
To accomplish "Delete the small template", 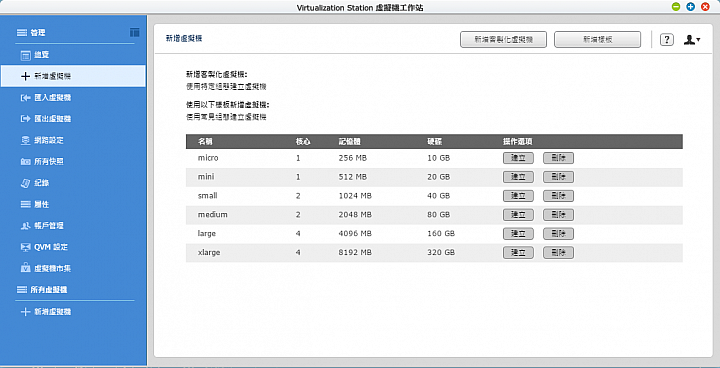I will (x=558, y=196).
